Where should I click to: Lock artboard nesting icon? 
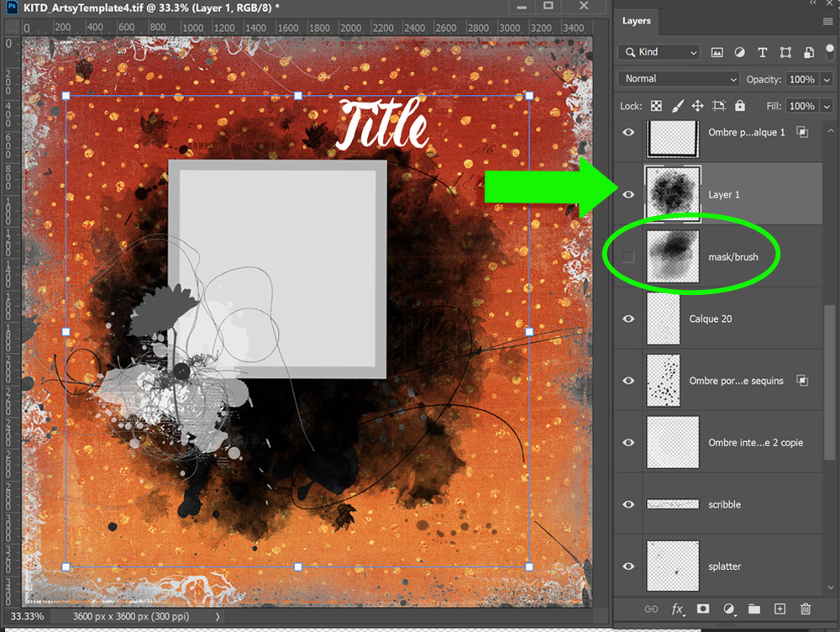[719, 106]
